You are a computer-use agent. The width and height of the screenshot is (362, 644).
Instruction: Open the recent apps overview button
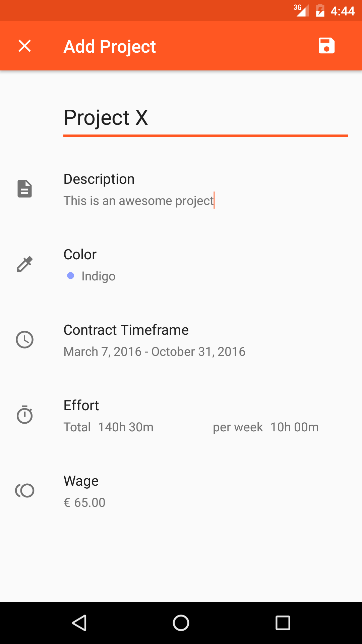(x=283, y=623)
